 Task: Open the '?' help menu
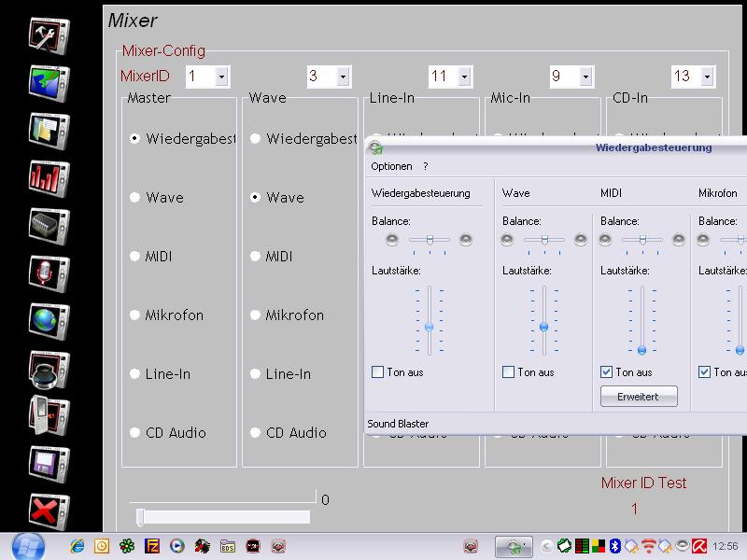(426, 166)
